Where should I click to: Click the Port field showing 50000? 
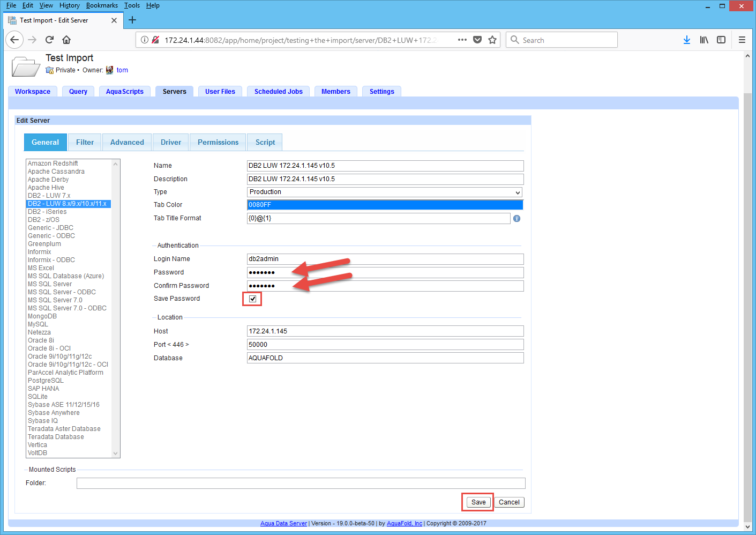[385, 345]
